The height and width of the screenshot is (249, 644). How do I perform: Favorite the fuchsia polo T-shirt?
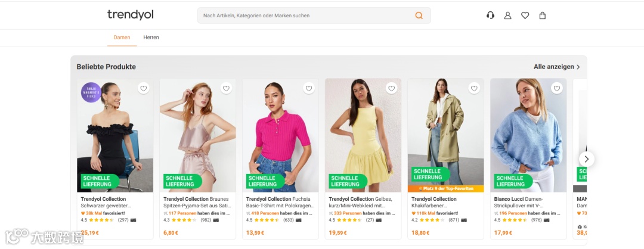tap(309, 88)
